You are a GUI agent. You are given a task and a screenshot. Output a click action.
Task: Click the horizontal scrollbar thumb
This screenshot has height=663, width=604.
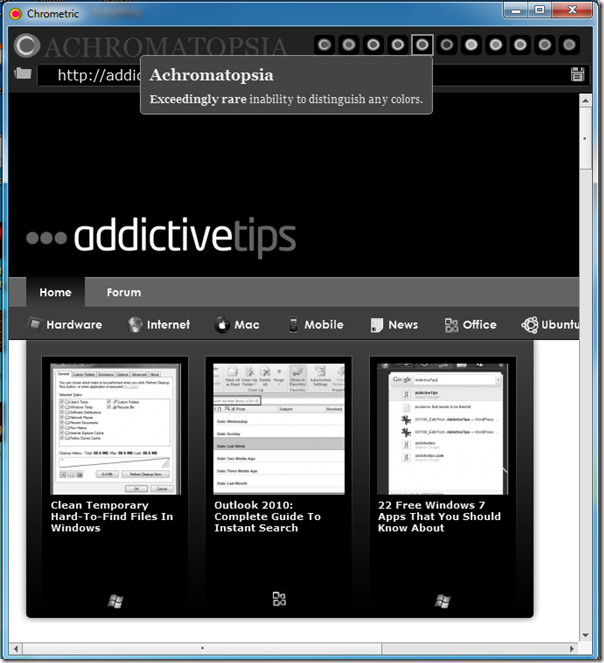pos(202,649)
